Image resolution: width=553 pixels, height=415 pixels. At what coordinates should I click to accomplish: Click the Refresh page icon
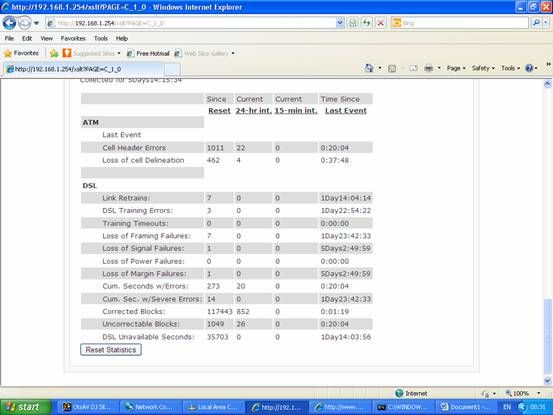pyautogui.click(x=367, y=23)
